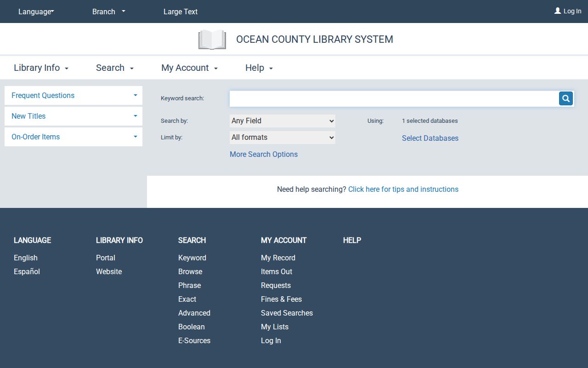Click the HELP footer heading
This screenshot has height=368, width=588.
point(352,240)
